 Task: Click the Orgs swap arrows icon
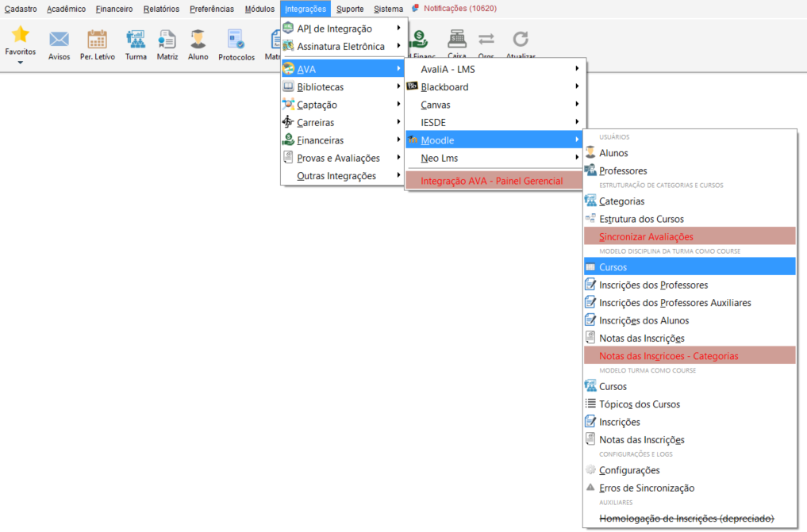486,39
